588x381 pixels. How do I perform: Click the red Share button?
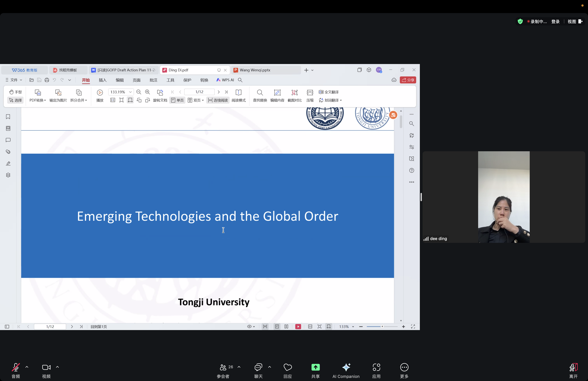[408, 80]
